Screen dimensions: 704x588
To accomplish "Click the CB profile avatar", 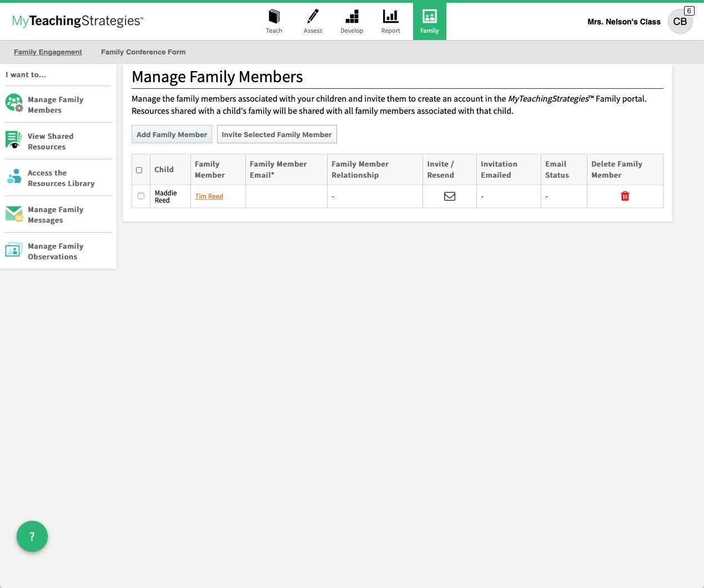I will pyautogui.click(x=680, y=22).
